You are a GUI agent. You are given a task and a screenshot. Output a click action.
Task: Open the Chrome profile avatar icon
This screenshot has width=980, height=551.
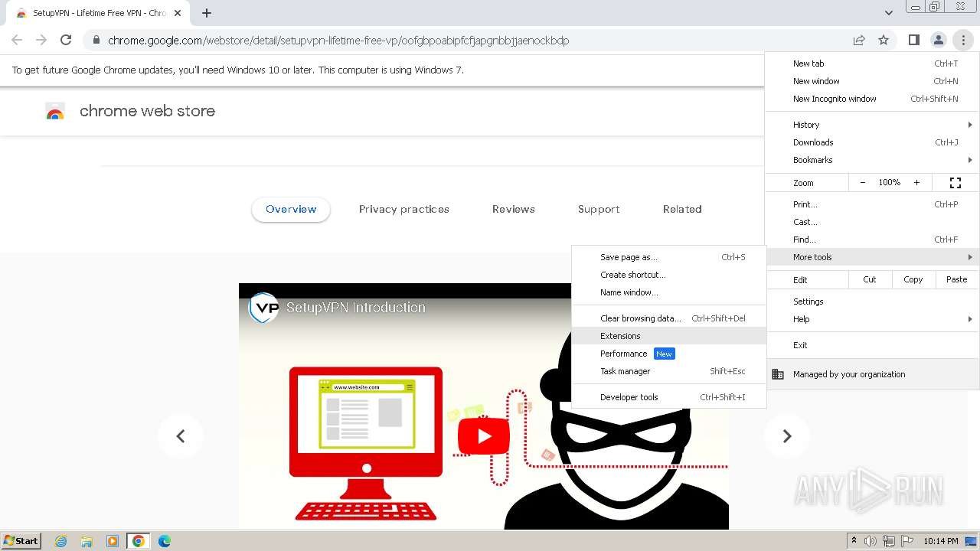pos(938,40)
